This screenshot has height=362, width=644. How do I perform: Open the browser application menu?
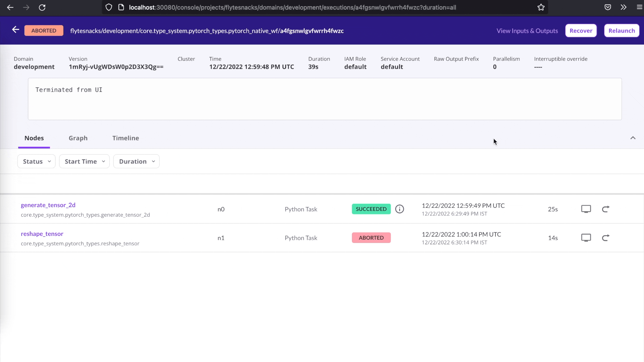coord(640,7)
